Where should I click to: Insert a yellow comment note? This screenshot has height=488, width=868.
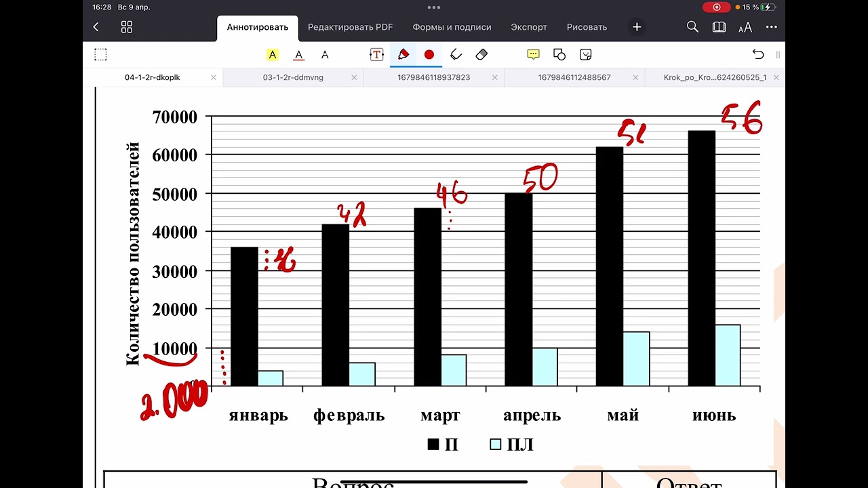coord(534,55)
